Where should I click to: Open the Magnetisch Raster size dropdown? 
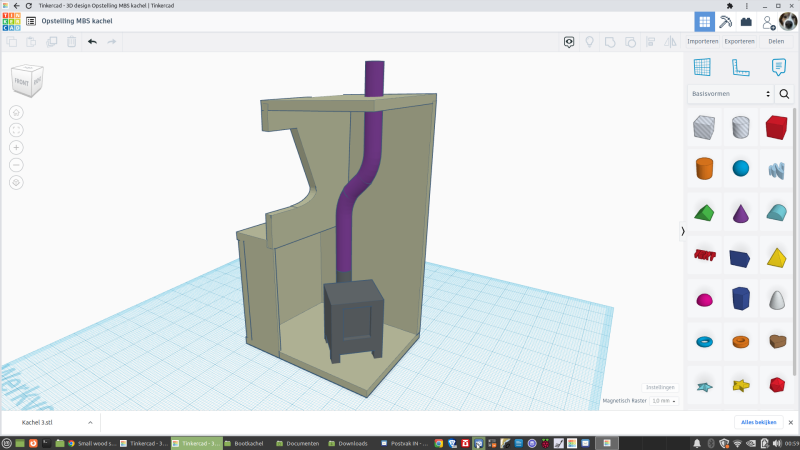663,401
